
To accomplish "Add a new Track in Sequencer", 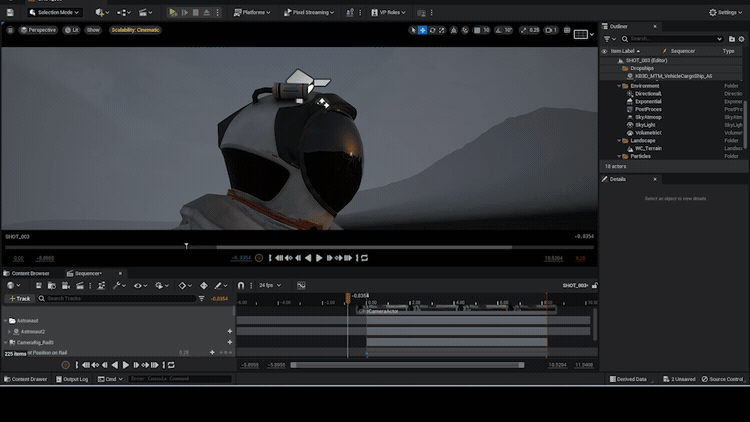I will pyautogui.click(x=20, y=299).
